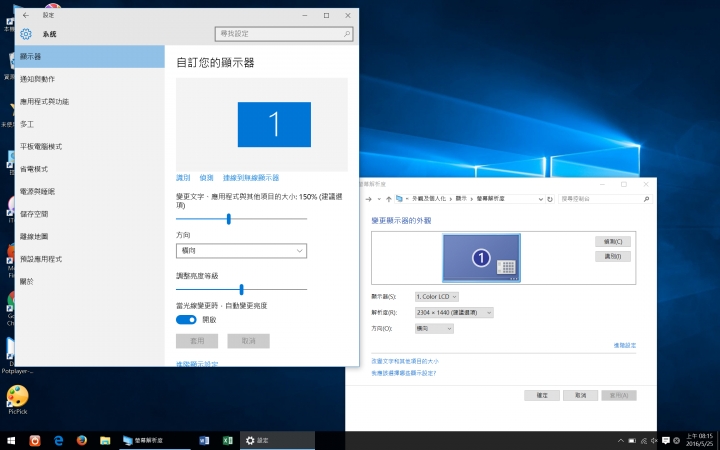Image resolution: width=720 pixels, height=450 pixels.
Task: Switch to the 設定 taskbar button
Action: (x=277, y=441)
